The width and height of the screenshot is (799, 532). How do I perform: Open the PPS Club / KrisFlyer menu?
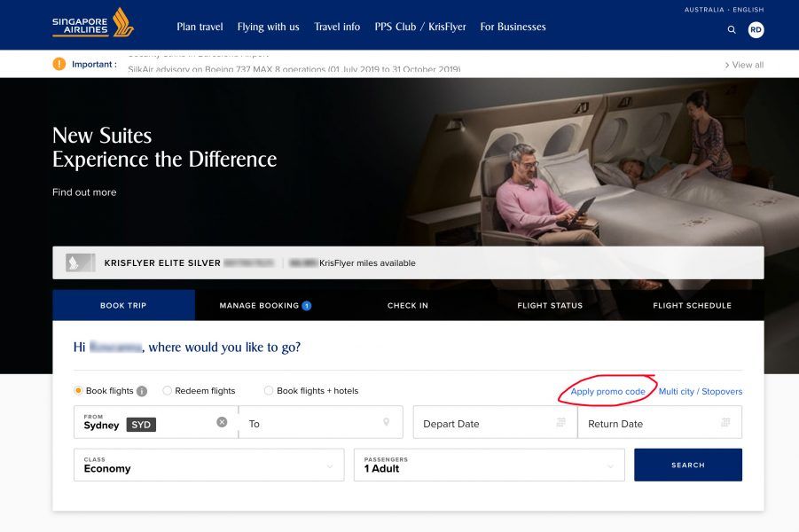pos(420,27)
